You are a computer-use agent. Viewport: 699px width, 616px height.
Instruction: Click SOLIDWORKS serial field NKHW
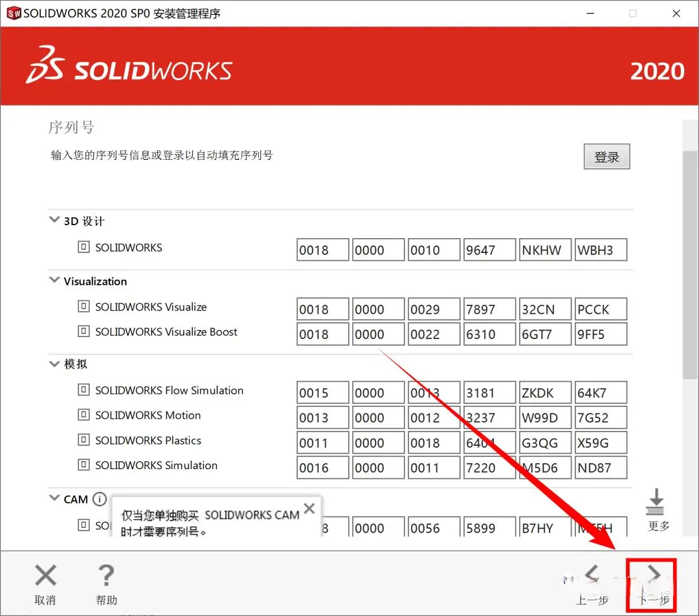[x=545, y=250]
